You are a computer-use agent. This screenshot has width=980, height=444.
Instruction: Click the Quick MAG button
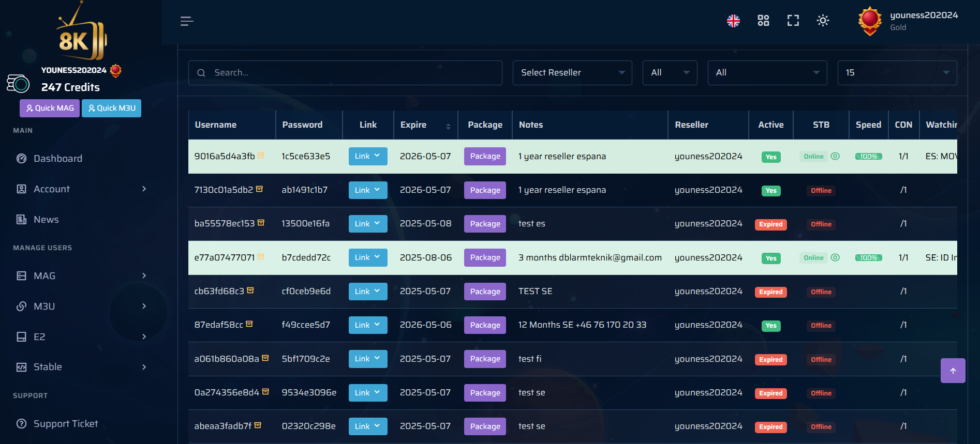pos(50,108)
